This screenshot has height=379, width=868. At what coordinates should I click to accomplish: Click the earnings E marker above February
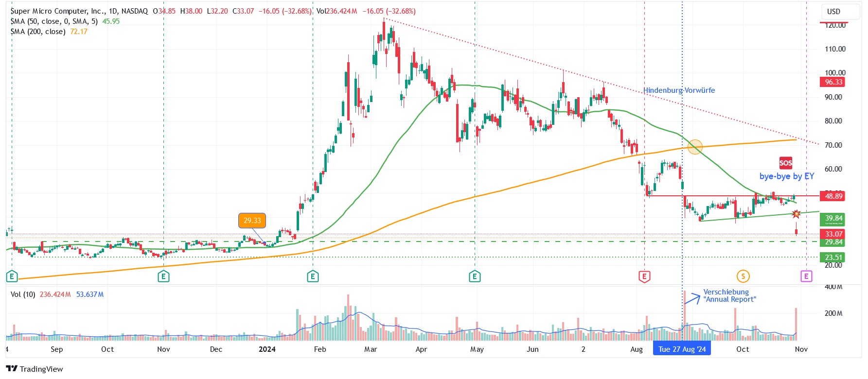313,276
